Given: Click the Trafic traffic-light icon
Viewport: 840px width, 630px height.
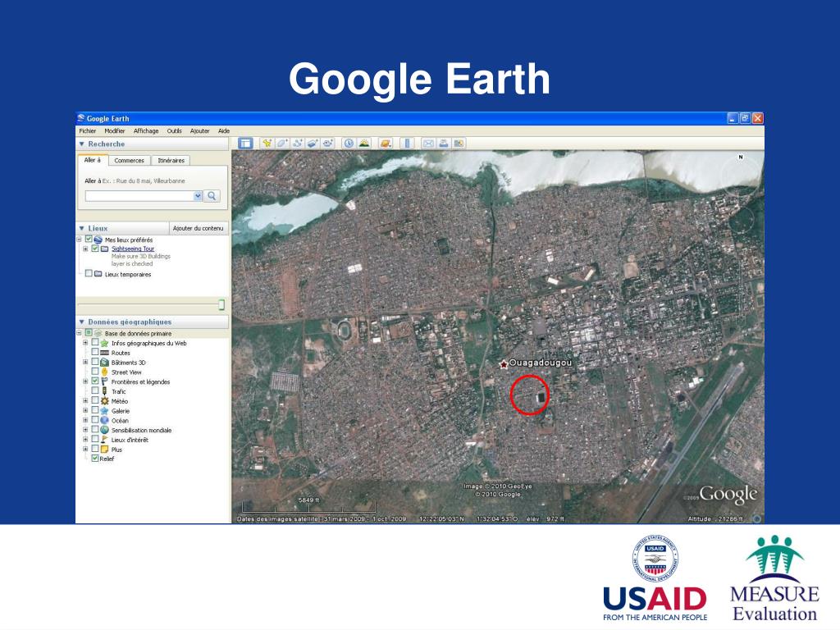Looking at the screenshot, I should click(104, 391).
